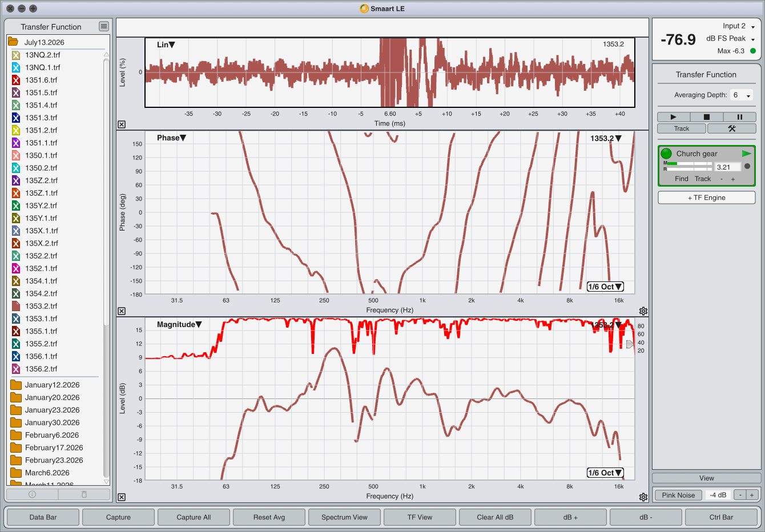Image resolution: width=765 pixels, height=532 pixels.
Task: Click the 1355.1.trf dark red icon
Action: point(16,331)
